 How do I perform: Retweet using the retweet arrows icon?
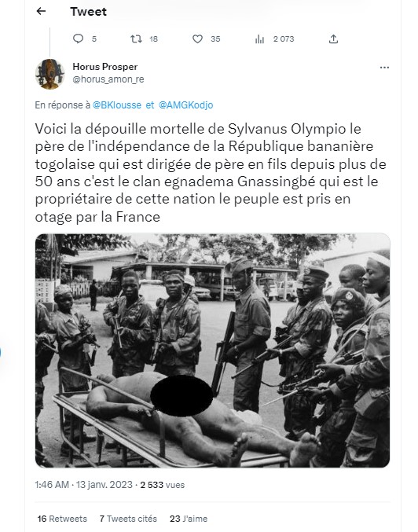137,39
